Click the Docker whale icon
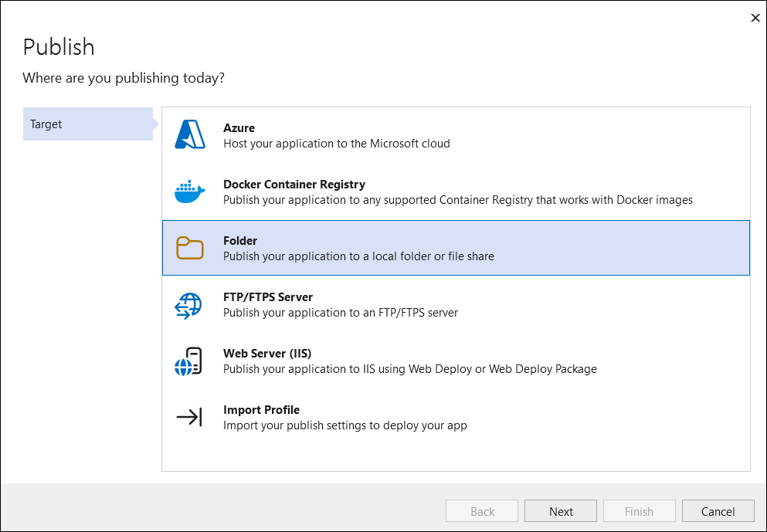This screenshot has width=767, height=532. [x=190, y=191]
